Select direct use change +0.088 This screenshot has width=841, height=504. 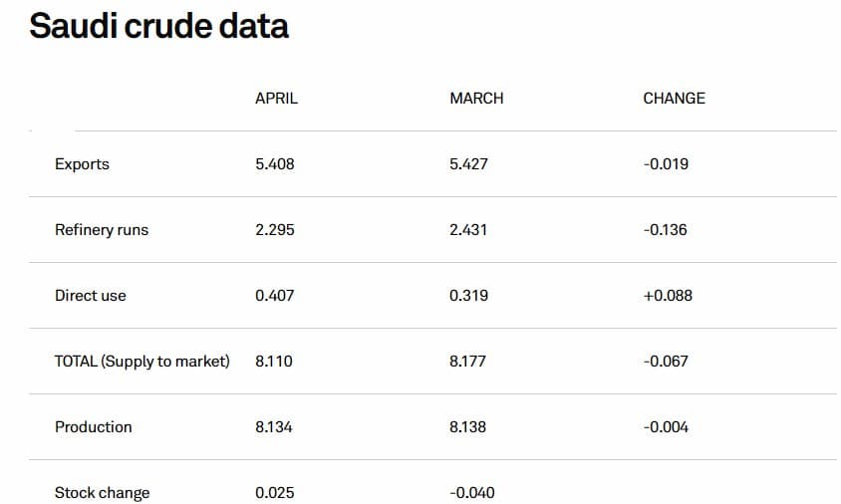(668, 296)
